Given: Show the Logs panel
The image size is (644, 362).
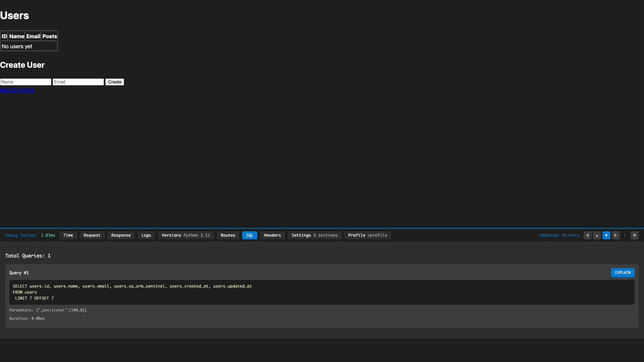Looking at the screenshot, I should (146, 235).
